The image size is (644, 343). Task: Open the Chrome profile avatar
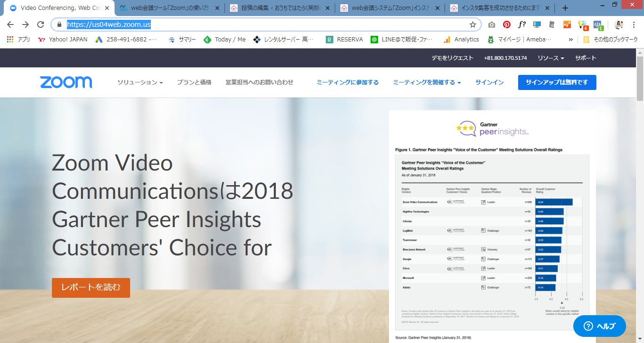[619, 25]
